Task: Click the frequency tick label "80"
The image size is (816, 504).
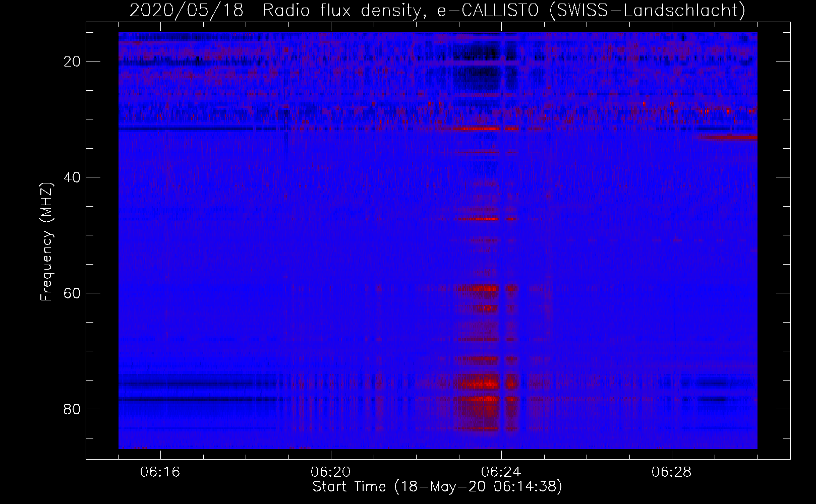Action: click(x=72, y=409)
